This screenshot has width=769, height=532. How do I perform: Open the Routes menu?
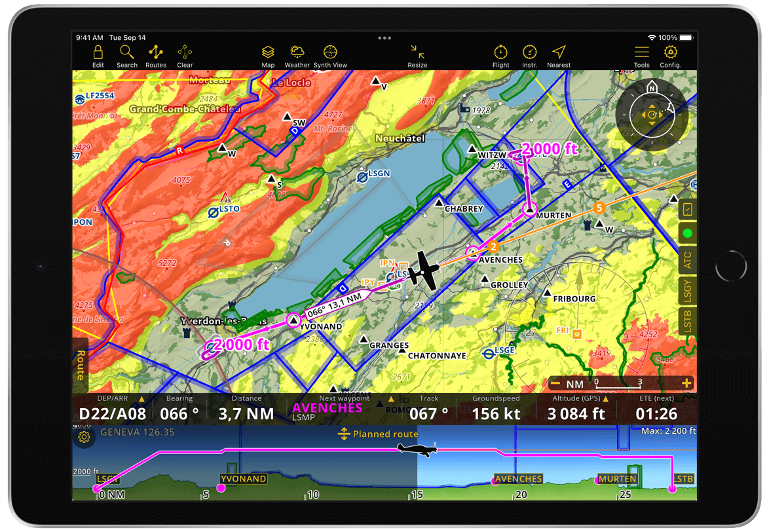(156, 56)
